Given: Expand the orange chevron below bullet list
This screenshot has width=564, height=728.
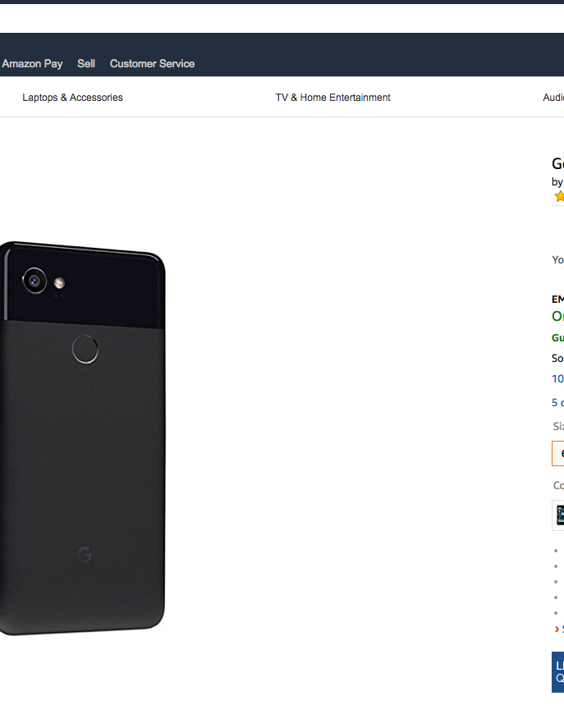Looking at the screenshot, I should coord(558,629).
